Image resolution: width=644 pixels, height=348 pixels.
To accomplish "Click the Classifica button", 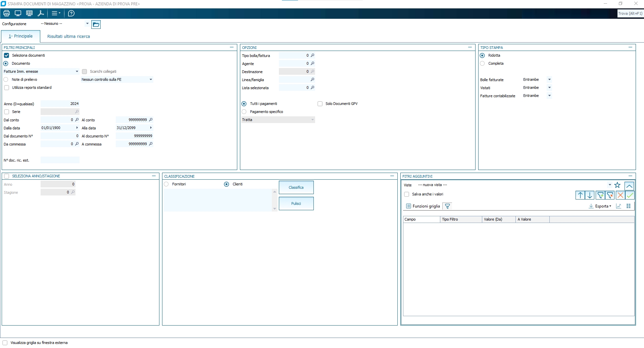I will pos(296,187).
